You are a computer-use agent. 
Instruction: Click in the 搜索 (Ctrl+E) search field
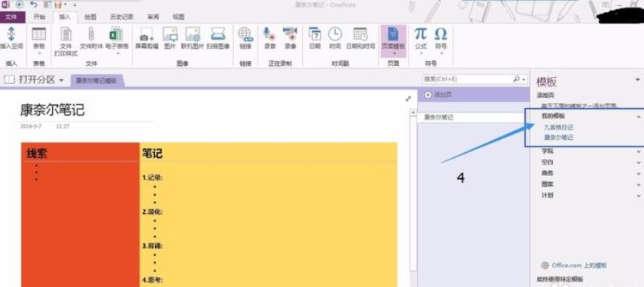coord(467,79)
